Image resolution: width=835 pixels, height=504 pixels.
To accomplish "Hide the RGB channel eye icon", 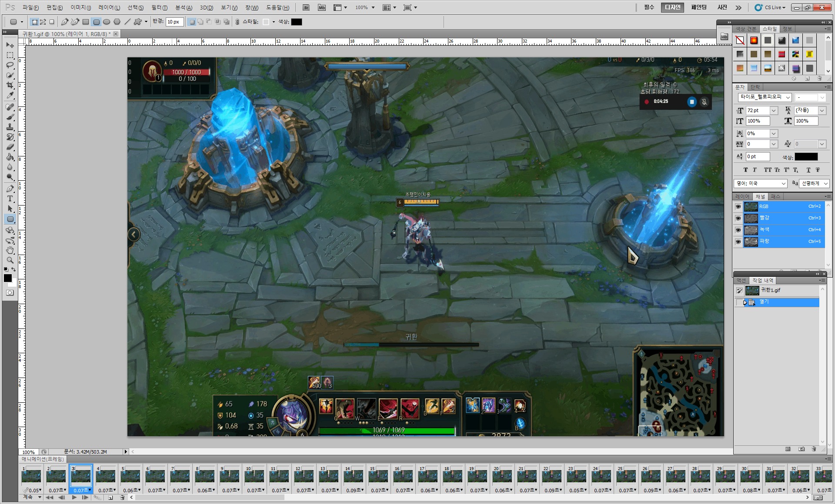I will [738, 206].
